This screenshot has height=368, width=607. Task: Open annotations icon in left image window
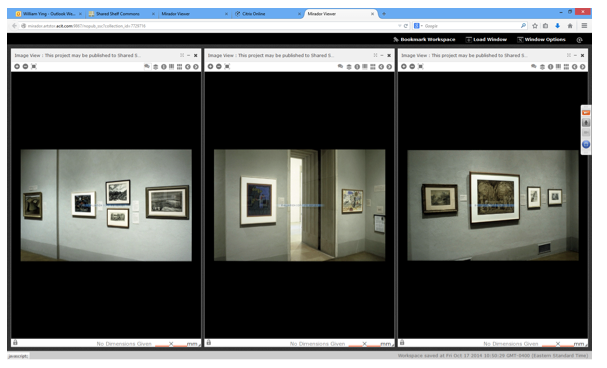tap(147, 67)
